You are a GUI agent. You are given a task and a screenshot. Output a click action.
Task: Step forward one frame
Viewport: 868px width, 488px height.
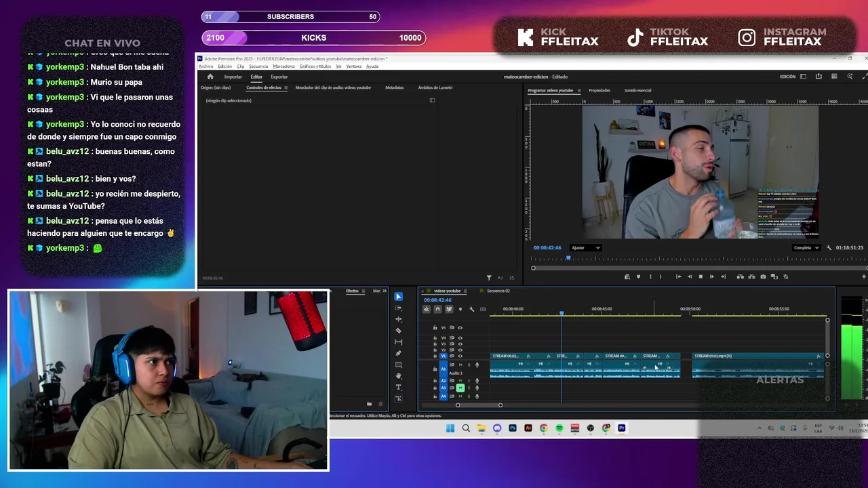(712, 277)
